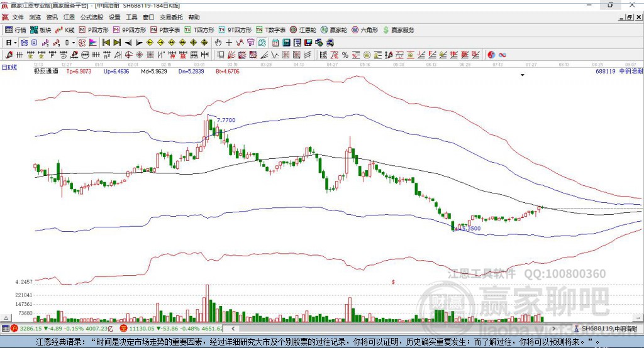Click the 7.7700 peak price label
The image size is (644, 348).
click(226, 120)
